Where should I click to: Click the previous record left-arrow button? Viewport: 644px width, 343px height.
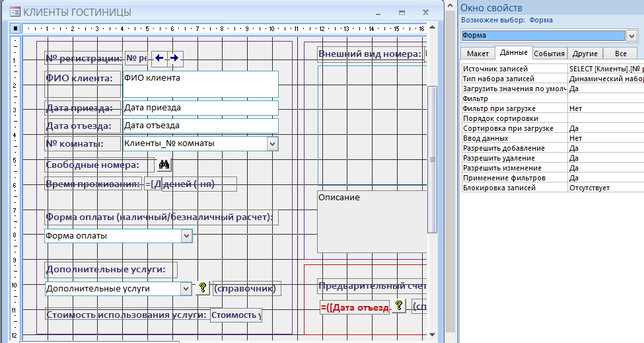click(159, 58)
